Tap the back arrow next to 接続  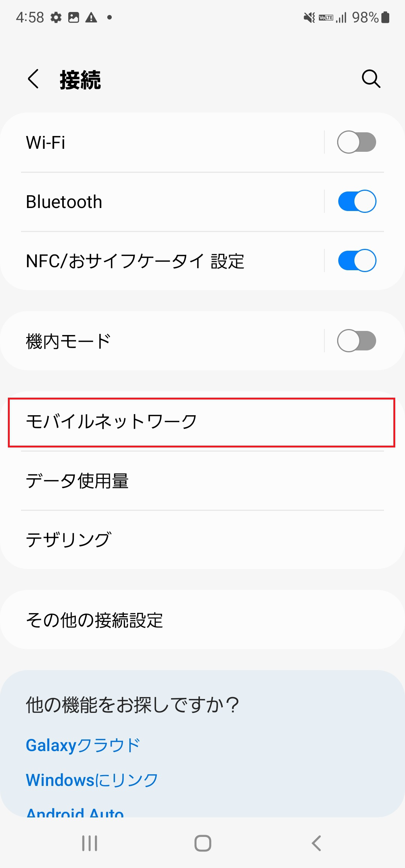(33, 79)
